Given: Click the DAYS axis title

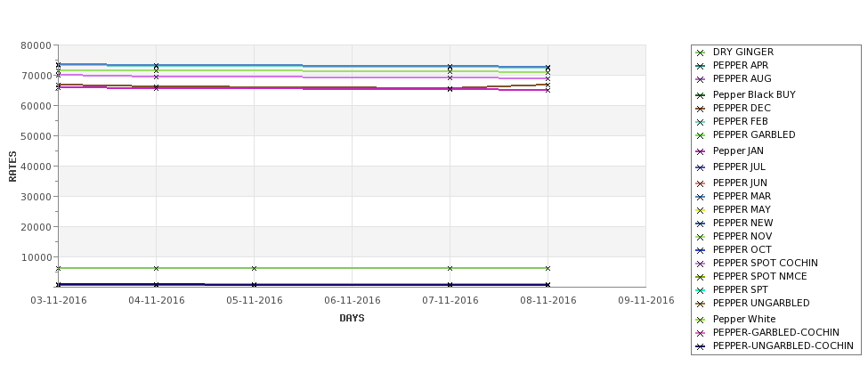Looking at the screenshot, I should click(x=352, y=318).
